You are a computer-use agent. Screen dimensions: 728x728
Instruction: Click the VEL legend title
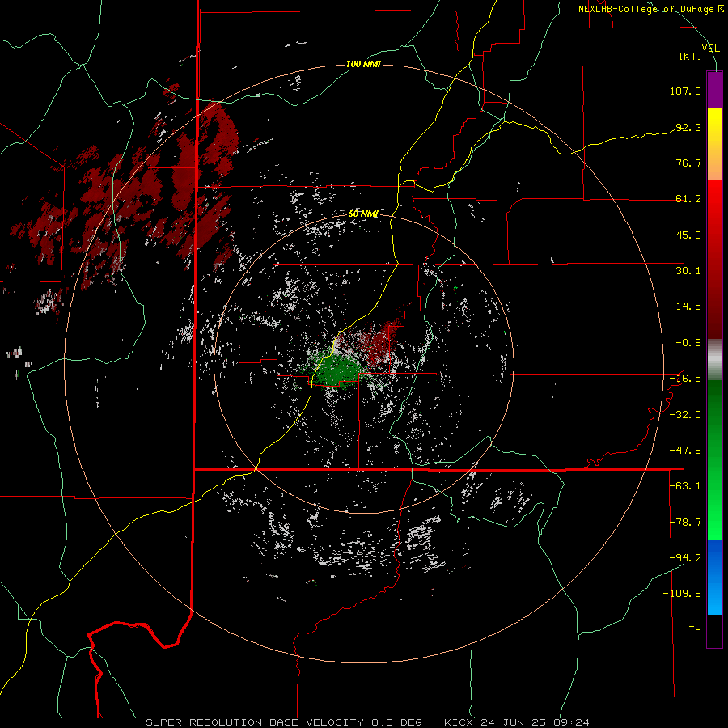[710, 49]
